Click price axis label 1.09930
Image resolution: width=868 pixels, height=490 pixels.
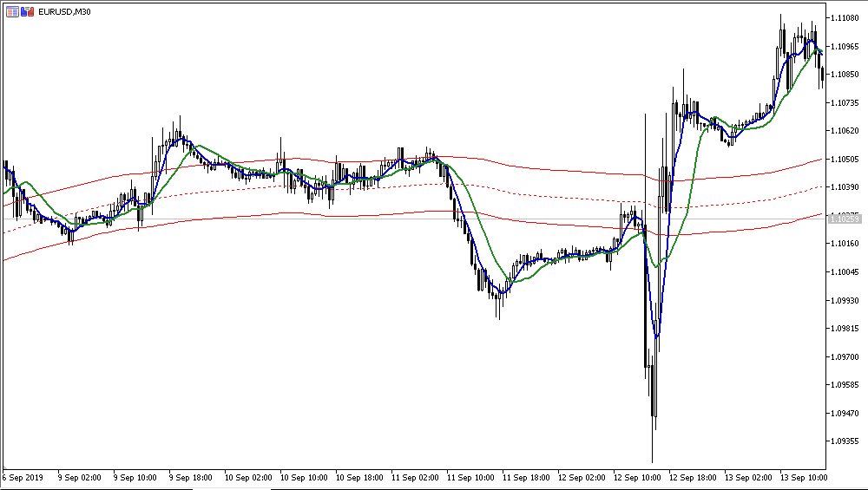845,300
